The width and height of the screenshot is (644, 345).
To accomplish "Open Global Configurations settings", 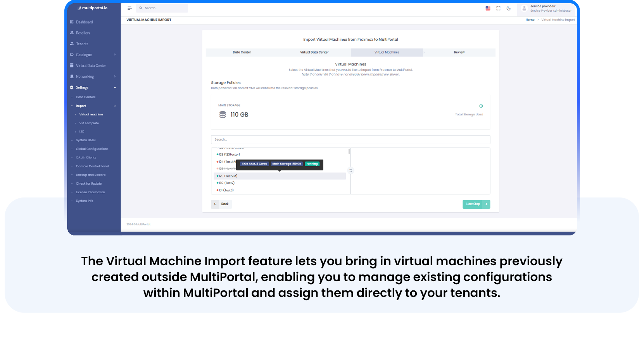I will [x=92, y=149].
